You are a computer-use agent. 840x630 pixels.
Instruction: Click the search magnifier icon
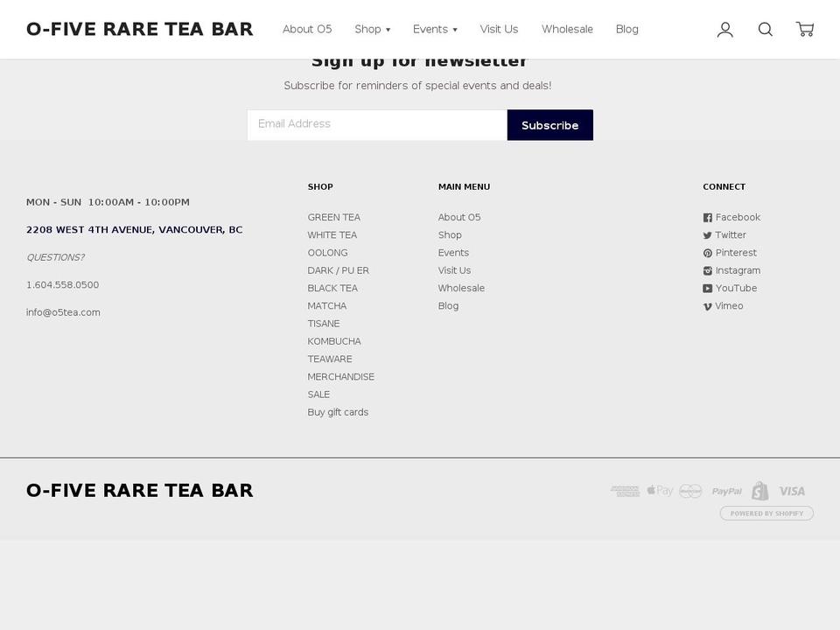point(765,30)
